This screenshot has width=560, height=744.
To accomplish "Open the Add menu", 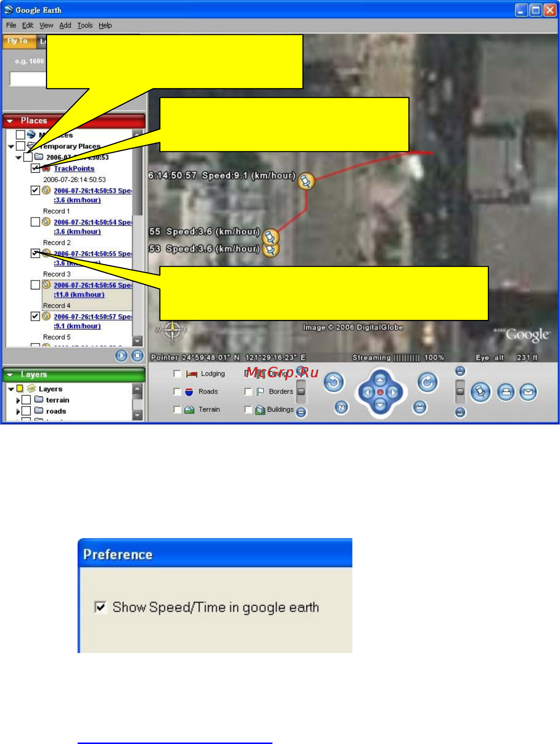I will pos(65,25).
